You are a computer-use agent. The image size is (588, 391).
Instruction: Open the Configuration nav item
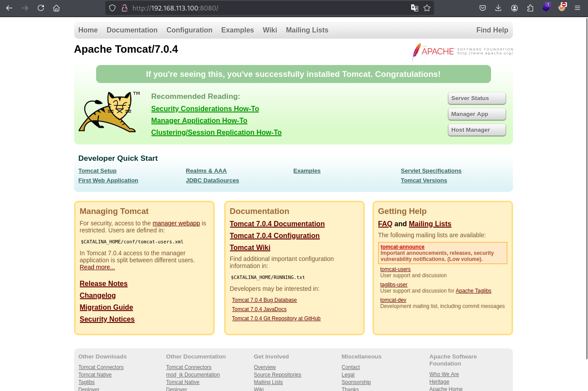click(189, 30)
